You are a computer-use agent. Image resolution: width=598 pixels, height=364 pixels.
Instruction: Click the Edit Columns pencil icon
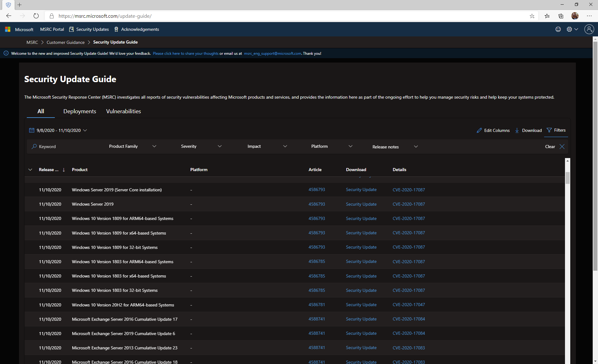point(479,130)
